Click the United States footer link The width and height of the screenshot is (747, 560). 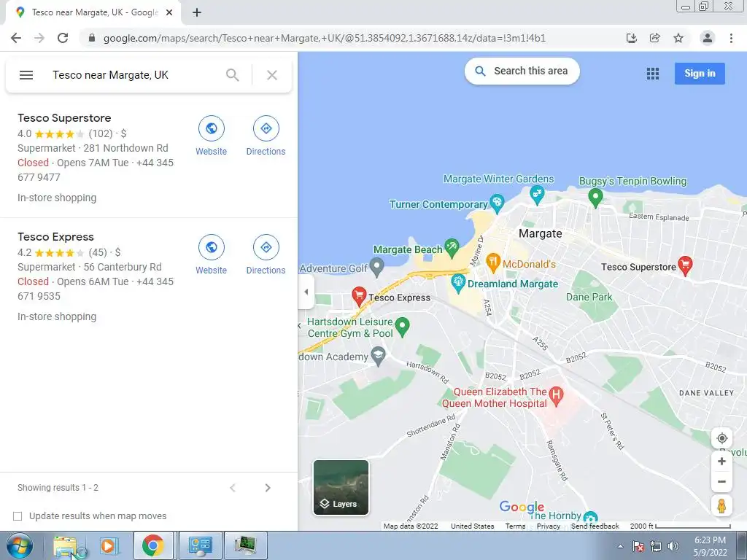pyautogui.click(x=472, y=526)
